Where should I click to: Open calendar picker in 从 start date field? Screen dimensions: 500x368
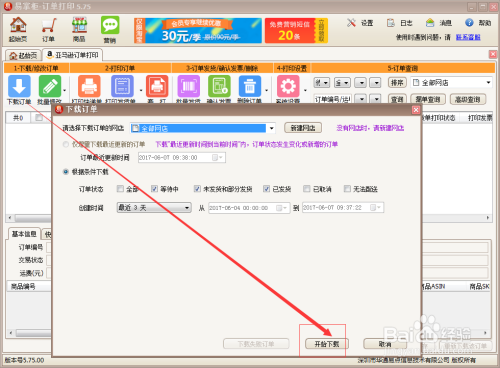click(x=281, y=208)
